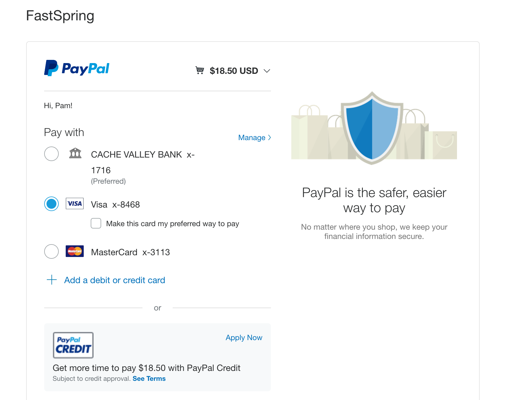The width and height of the screenshot is (532, 400).
Task: Click the plus icon to add card
Action: click(x=52, y=280)
